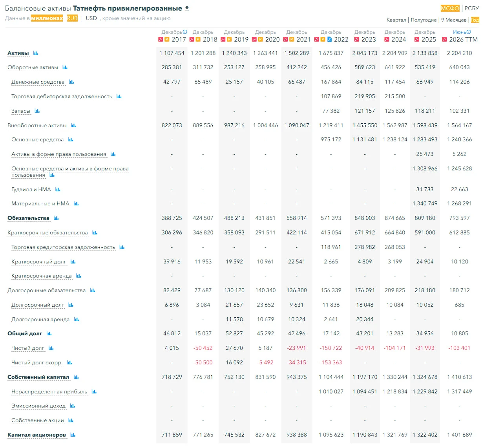Show chart for Оборотные активы row
The width and height of the screenshot is (482, 448).
click(x=65, y=68)
